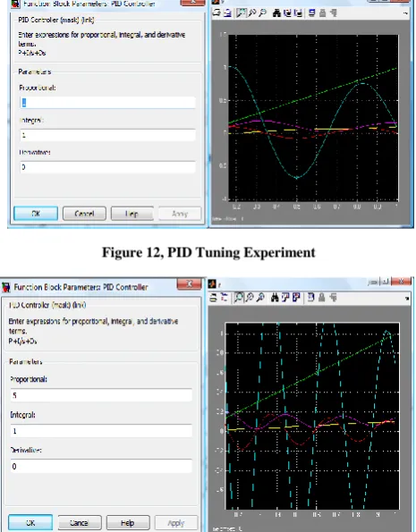The height and width of the screenshot is (532, 416).
Task: Click Autoscale binoculars in upper scope toolbar
Action: tap(277, 13)
